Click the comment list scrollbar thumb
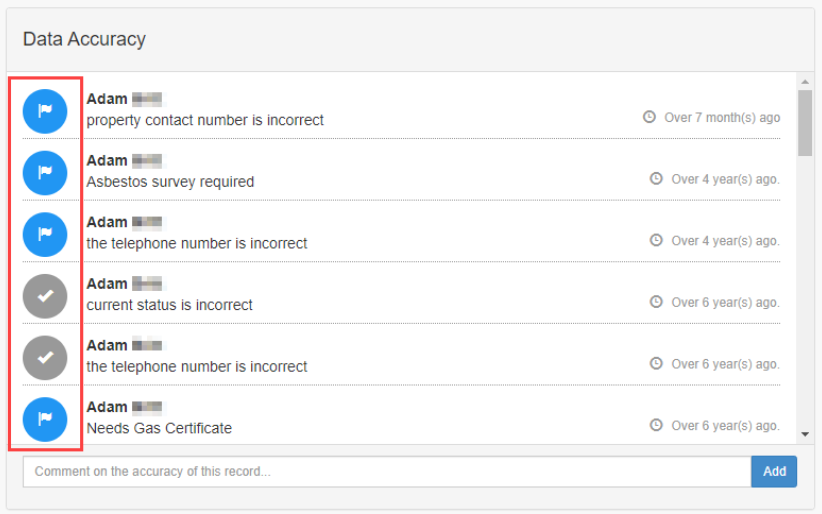Viewport: 822px width, 514px height. (x=805, y=122)
